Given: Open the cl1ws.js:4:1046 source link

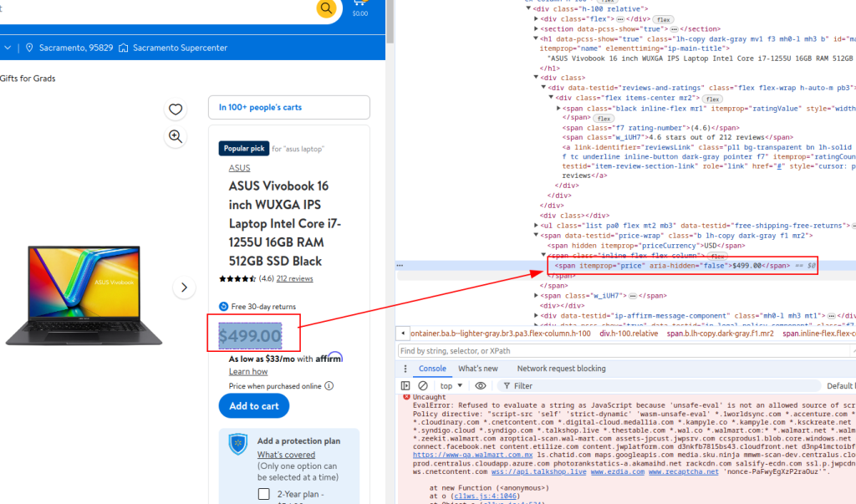Looking at the screenshot, I should point(486,496).
